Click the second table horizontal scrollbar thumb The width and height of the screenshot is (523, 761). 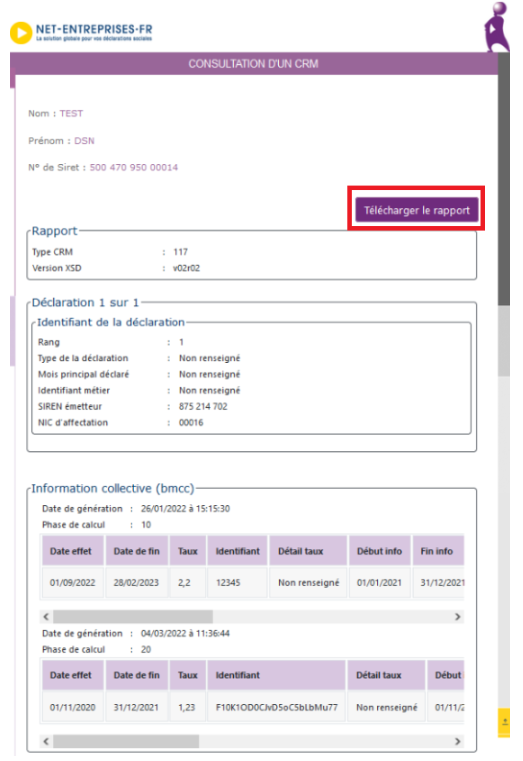point(126,741)
